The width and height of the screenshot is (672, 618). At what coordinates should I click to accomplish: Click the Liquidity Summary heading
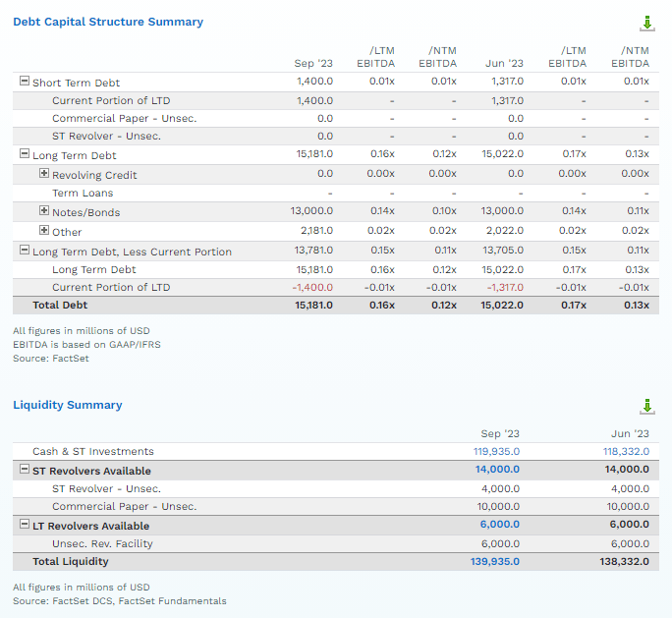pos(68,405)
